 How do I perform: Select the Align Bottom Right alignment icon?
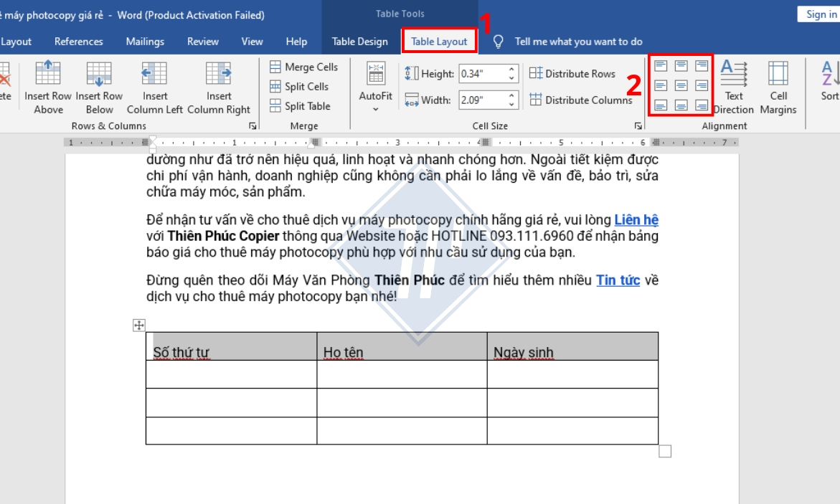click(x=701, y=105)
